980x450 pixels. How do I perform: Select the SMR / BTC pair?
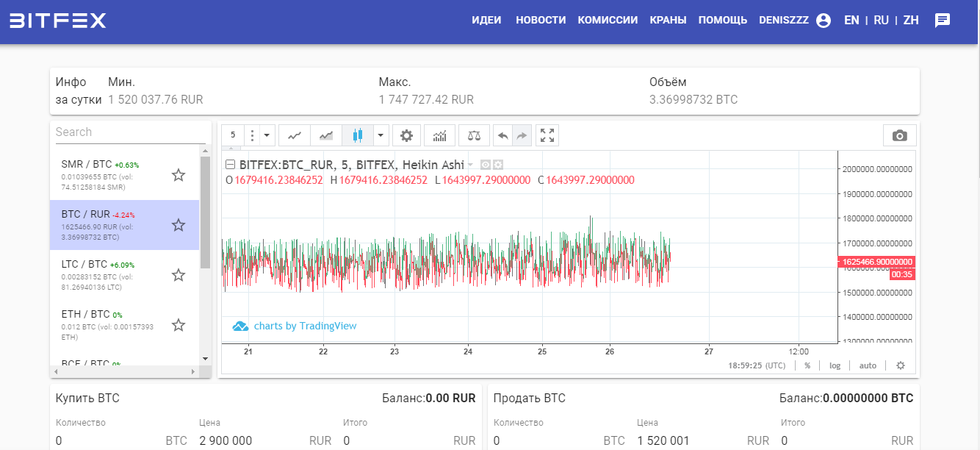(x=125, y=175)
